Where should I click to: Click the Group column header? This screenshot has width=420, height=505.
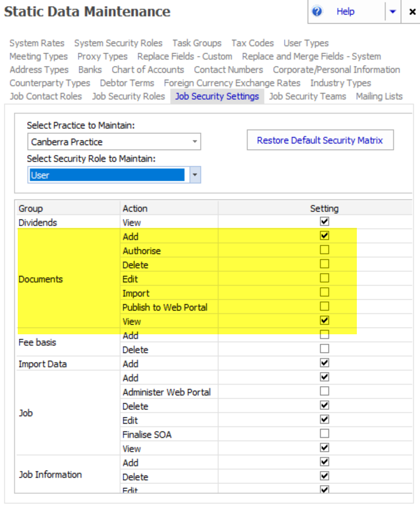(x=31, y=208)
